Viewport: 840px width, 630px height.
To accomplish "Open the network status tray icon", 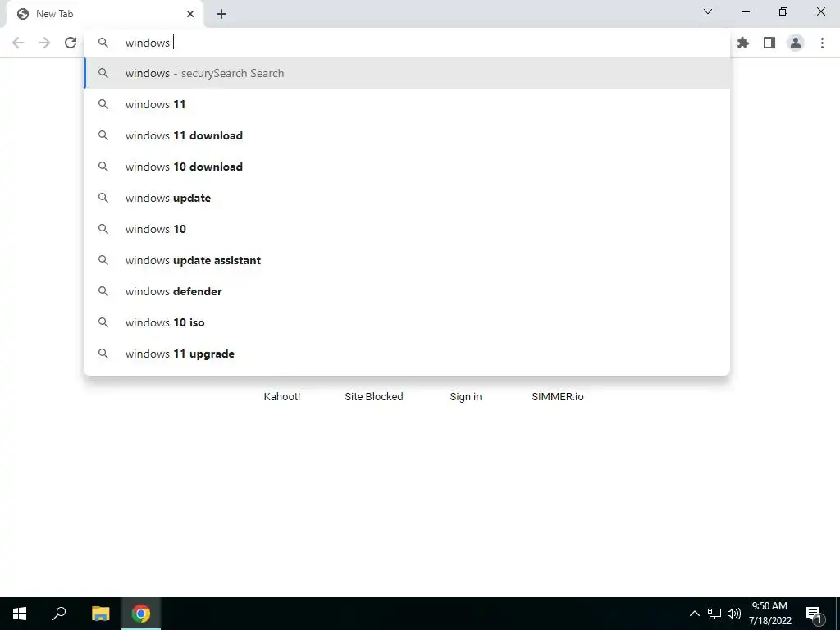I will 714,614.
